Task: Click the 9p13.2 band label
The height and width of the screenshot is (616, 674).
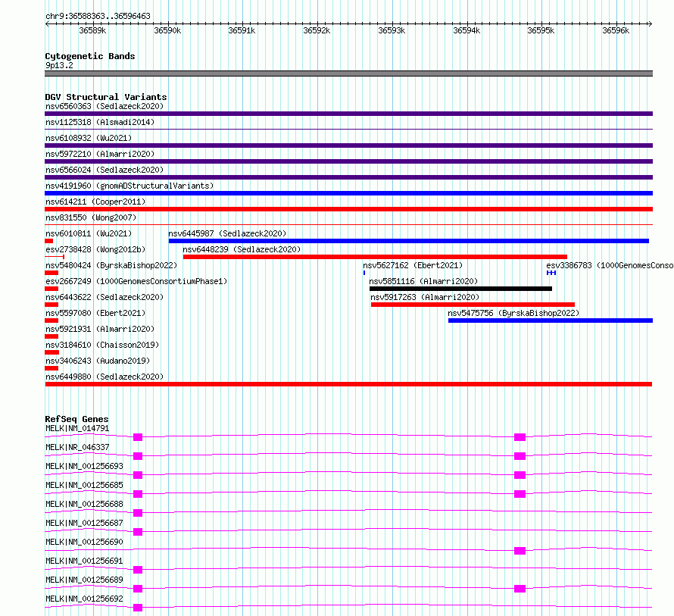Action: (x=59, y=65)
